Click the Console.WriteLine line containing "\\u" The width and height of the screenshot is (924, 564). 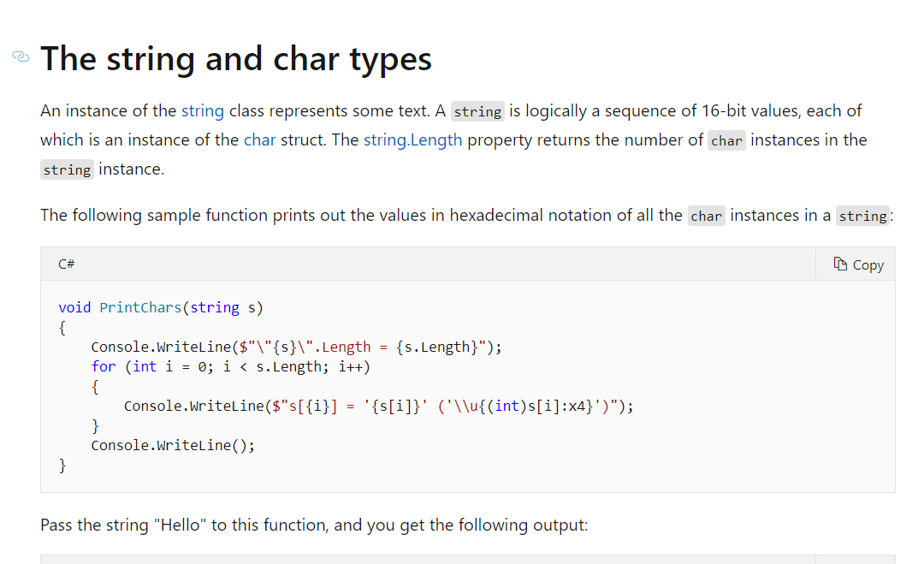[x=378, y=406]
